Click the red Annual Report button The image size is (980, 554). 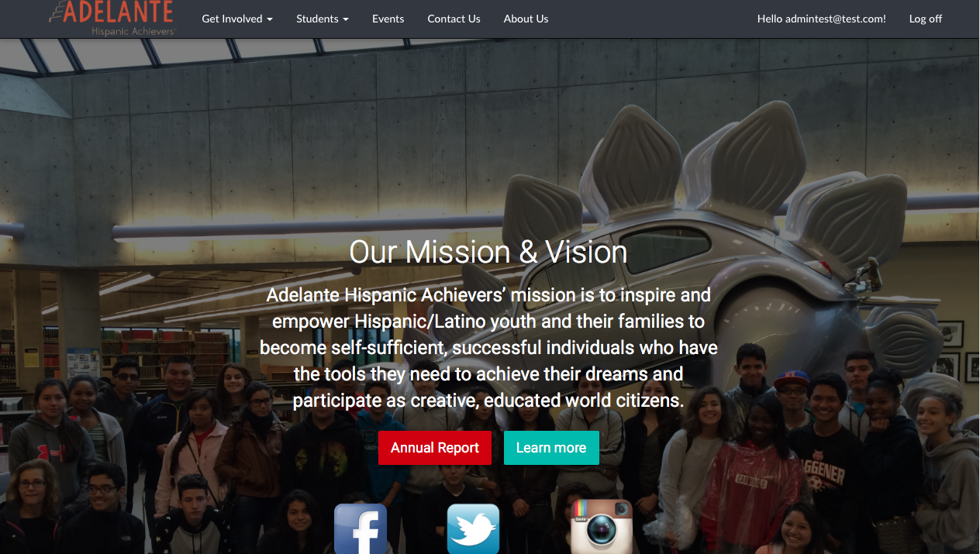point(435,448)
